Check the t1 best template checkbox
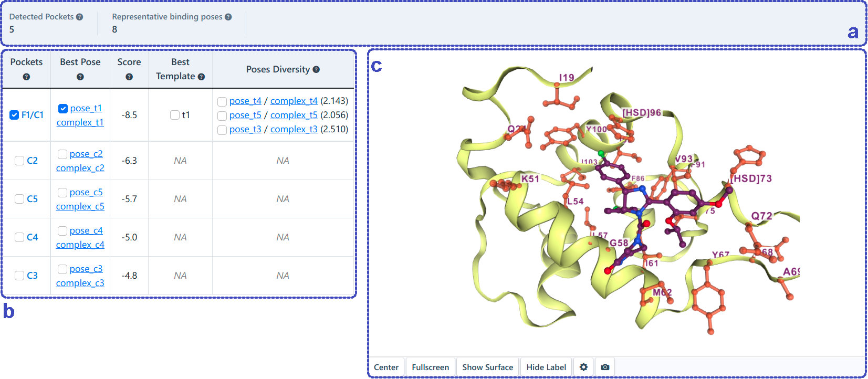 (175, 115)
